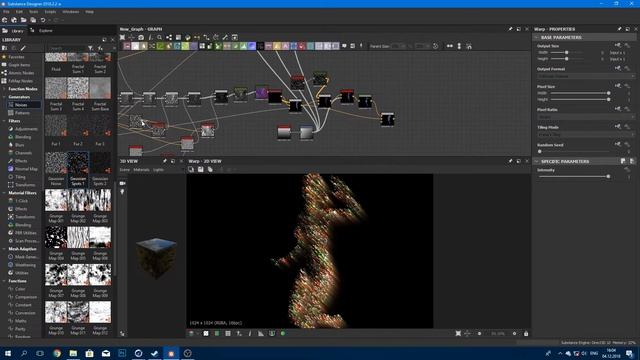Click the purple Normal node icon in node toolbar

pyautogui.click(x=252, y=46)
